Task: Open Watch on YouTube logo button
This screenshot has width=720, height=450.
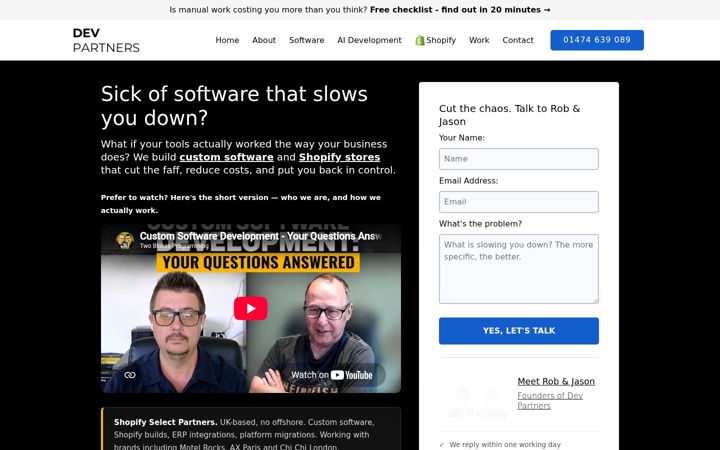Action: (x=338, y=375)
